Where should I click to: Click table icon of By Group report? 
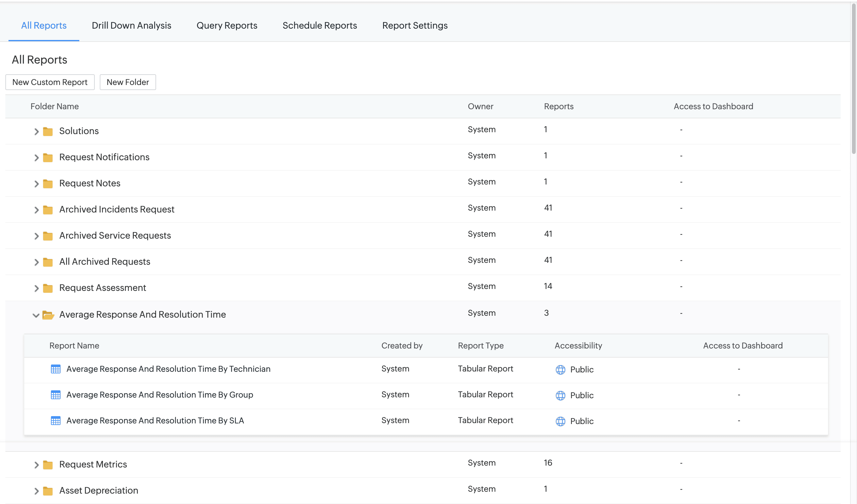[55, 395]
